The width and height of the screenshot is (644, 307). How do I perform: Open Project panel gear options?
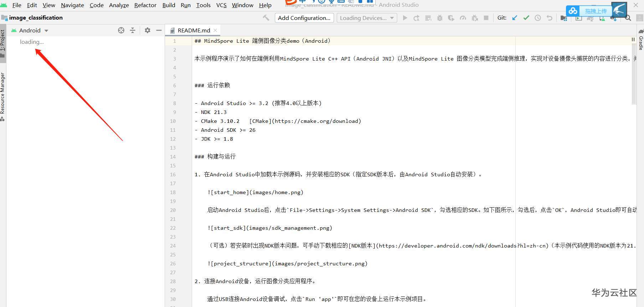148,30
